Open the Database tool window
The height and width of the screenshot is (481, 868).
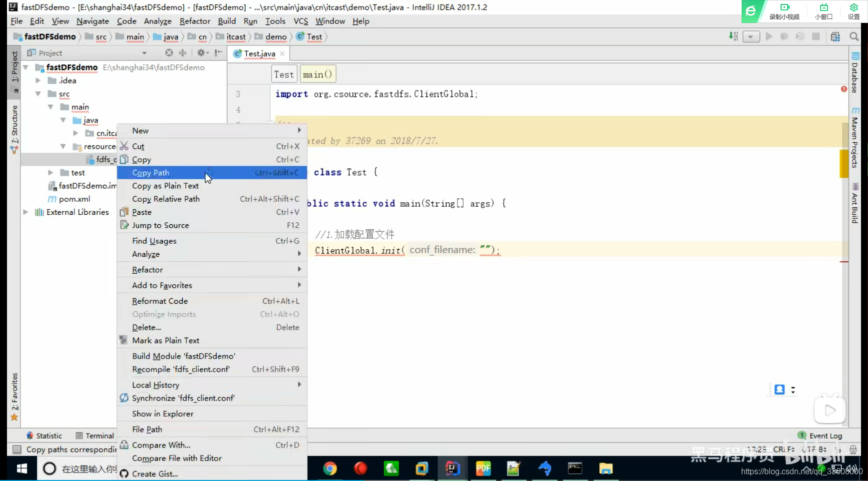pos(855,72)
